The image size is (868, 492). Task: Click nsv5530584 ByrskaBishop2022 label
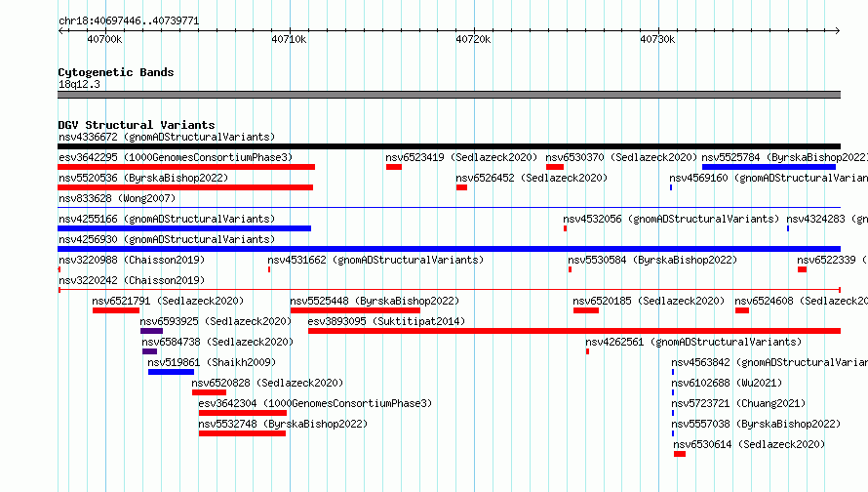pos(652,260)
